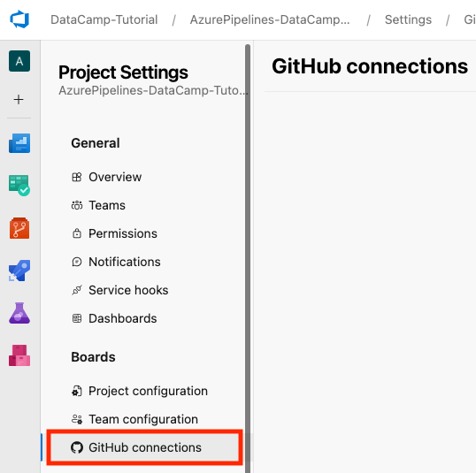The height and width of the screenshot is (473, 476).
Task: Open AzurePipelines-DataCamp project breadcrumb
Action: tap(270, 19)
